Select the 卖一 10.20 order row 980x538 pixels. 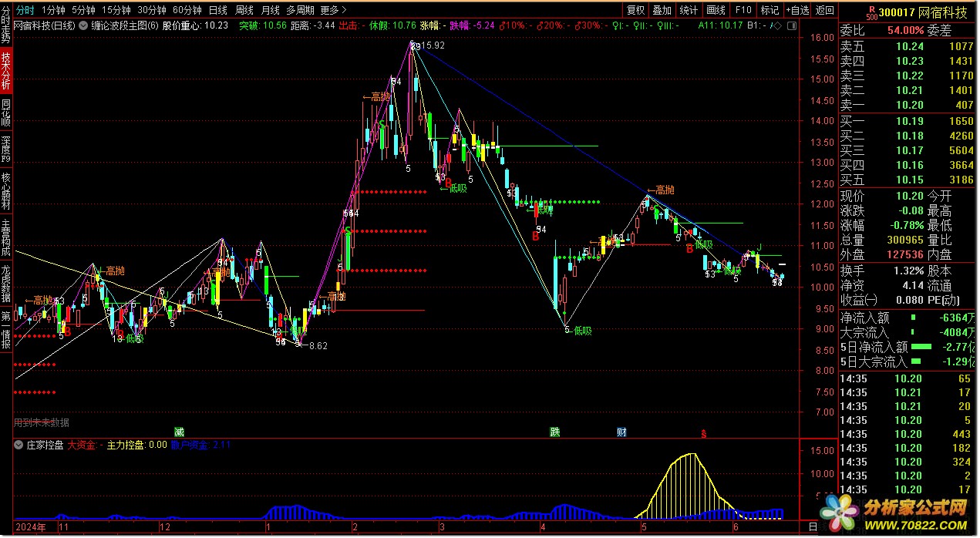coord(908,105)
